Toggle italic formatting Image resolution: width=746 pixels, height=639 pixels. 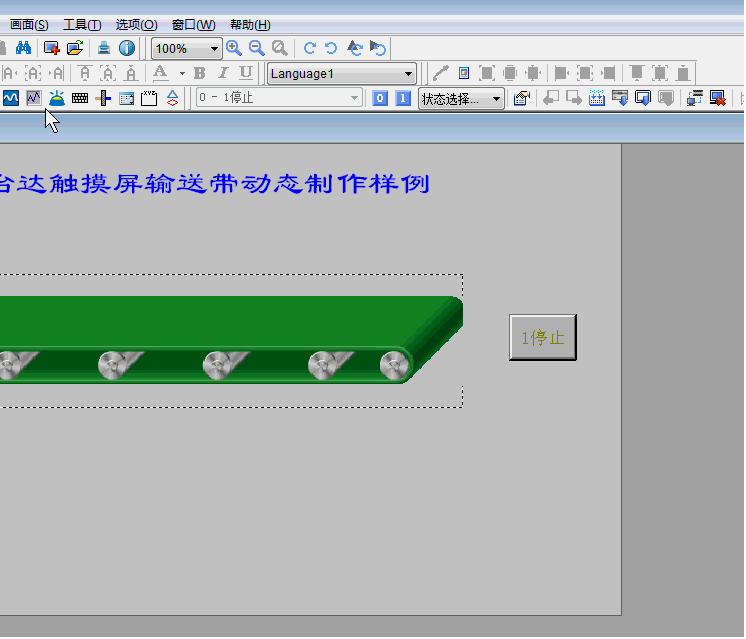tap(223, 73)
